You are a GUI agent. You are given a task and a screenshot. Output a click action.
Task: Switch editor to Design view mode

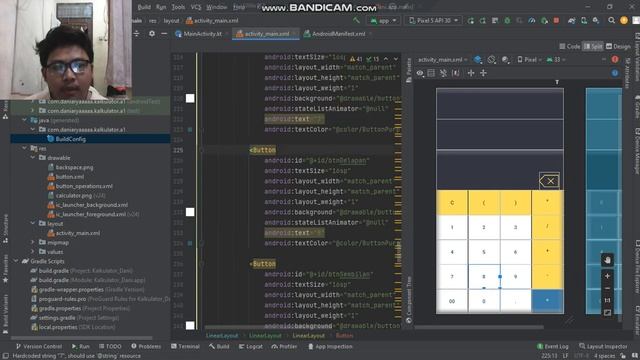coord(618,47)
